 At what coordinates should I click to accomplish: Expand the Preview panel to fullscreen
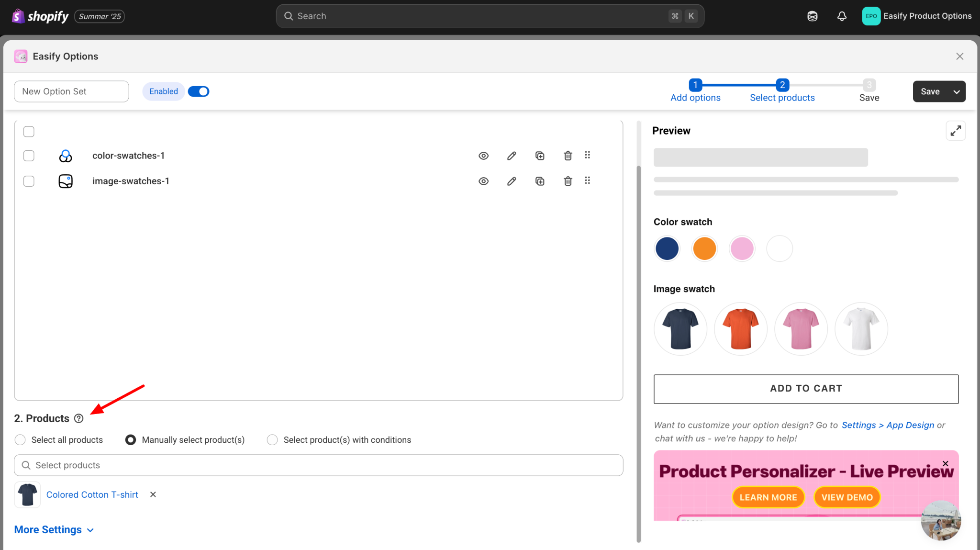click(955, 131)
